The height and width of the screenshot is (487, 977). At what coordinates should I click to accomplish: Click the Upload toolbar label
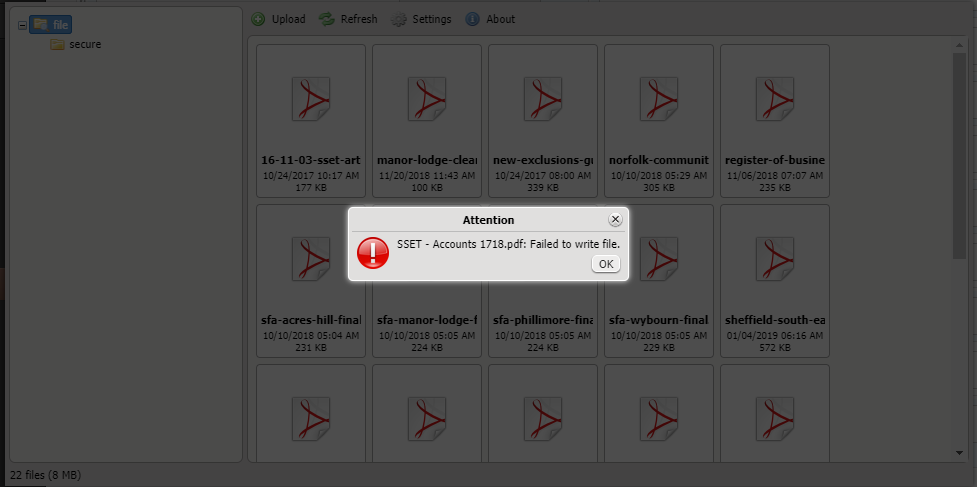288,19
